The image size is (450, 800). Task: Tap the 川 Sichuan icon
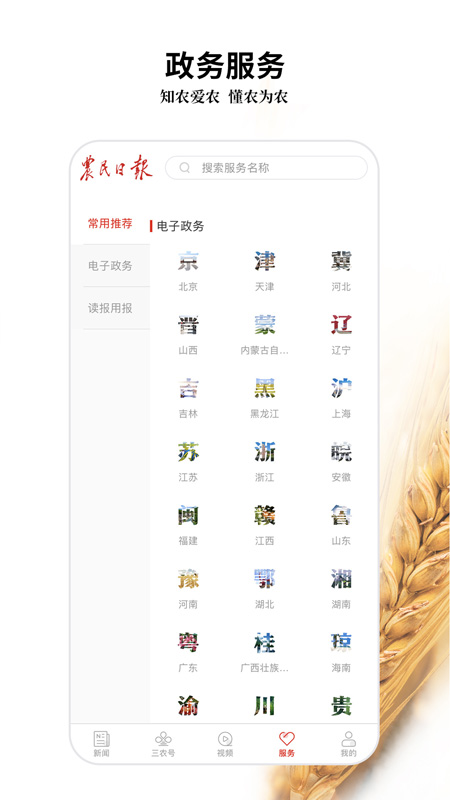point(264,706)
